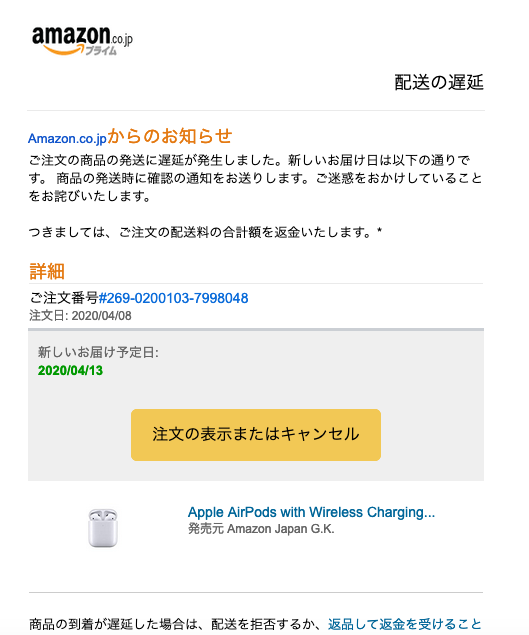The image size is (529, 635).
Task: Click the 注文の表示またはキャンセル button
Action: coord(256,435)
